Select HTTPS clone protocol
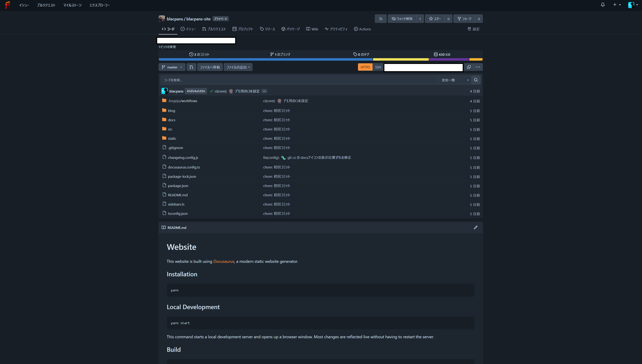Viewport: 642px width, 364px height. (365, 67)
